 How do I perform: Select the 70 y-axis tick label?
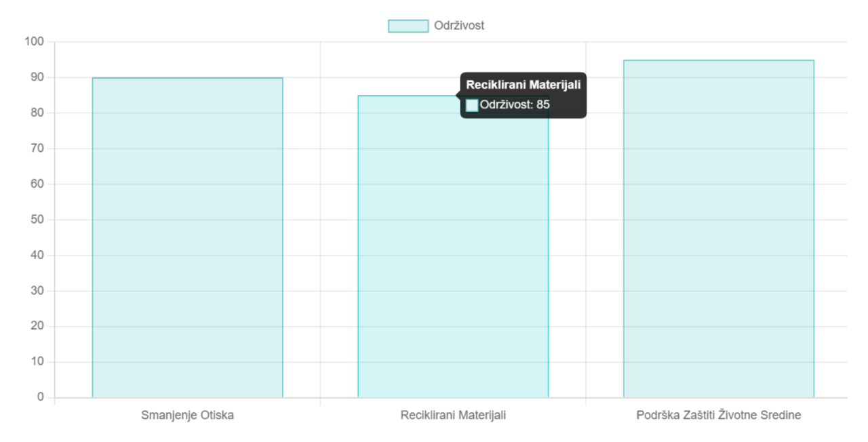click(37, 148)
